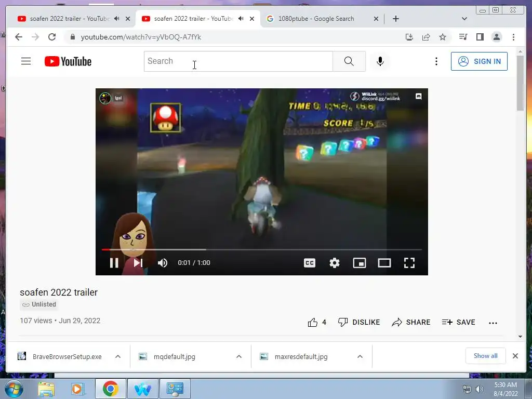Click the DISLIKE button

point(359,322)
